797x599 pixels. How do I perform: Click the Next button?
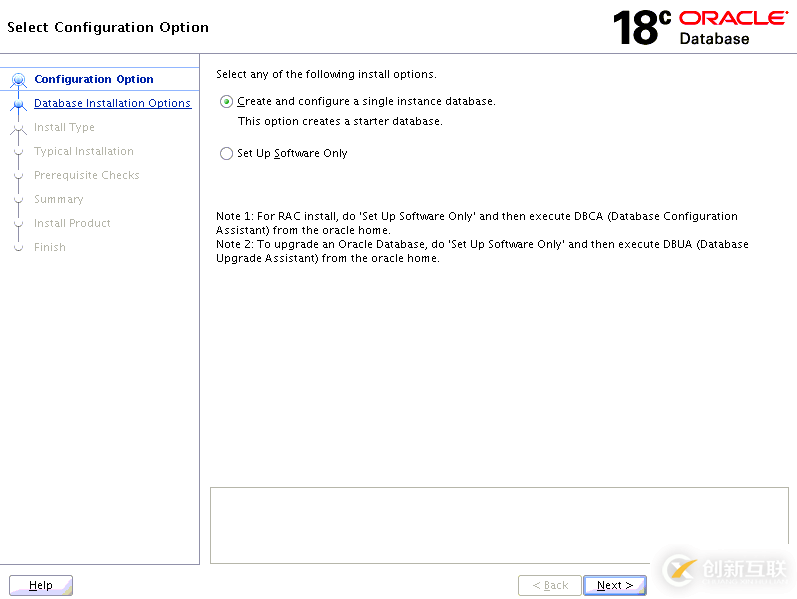[x=615, y=585]
